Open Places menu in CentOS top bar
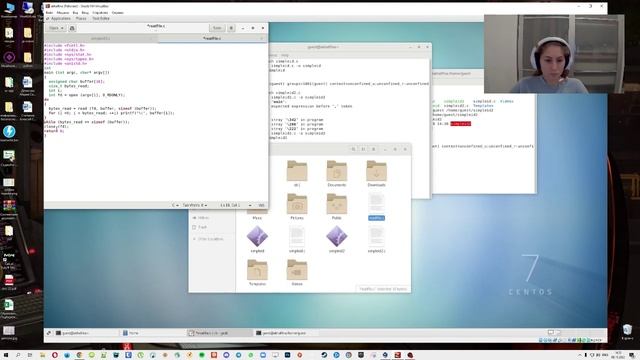This screenshot has width=640, height=360. click(x=81, y=18)
